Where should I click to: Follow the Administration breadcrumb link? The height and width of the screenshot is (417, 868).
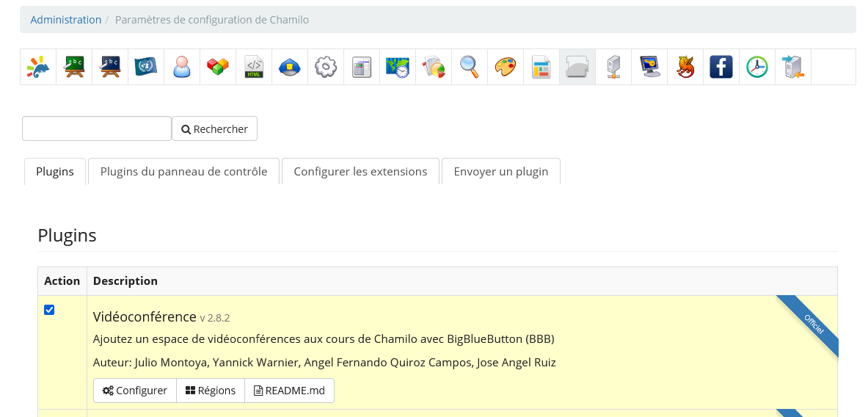pos(66,20)
